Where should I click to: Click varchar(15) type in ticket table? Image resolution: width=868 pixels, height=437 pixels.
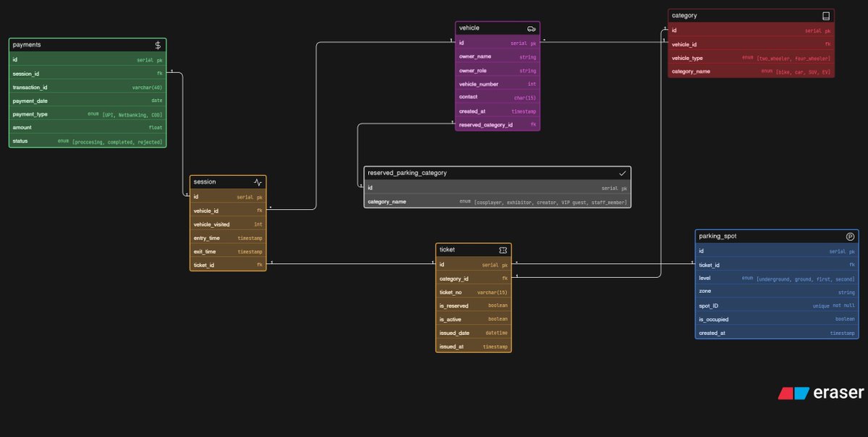pos(493,292)
